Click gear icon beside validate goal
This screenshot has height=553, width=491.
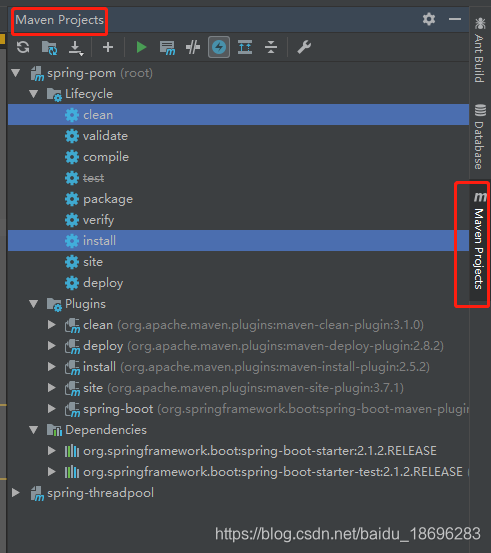[72, 136]
